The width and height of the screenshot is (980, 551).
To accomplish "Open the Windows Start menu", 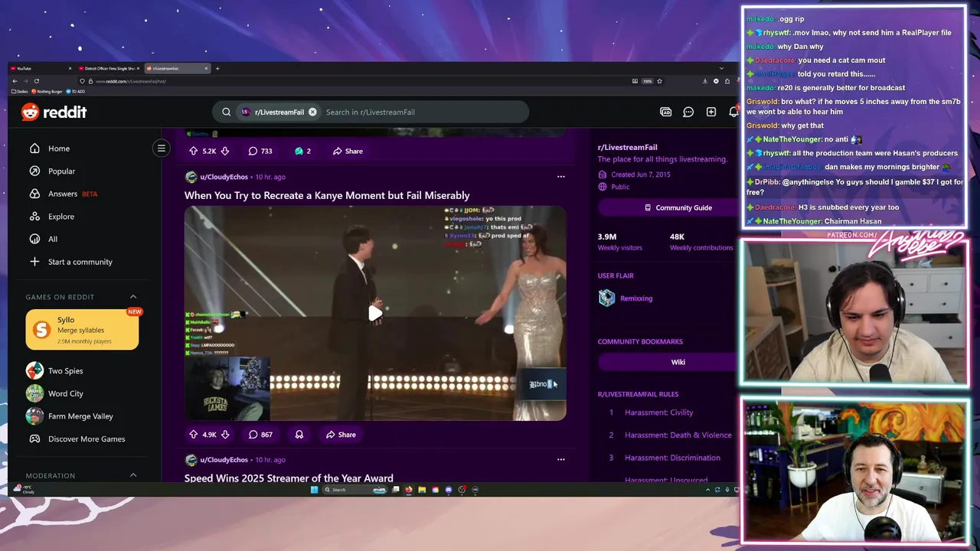I will click(314, 490).
